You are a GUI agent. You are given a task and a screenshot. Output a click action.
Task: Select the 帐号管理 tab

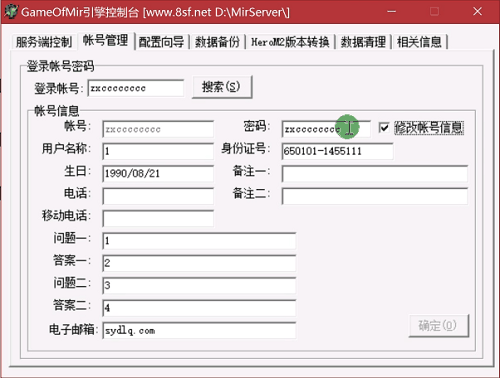(106, 41)
